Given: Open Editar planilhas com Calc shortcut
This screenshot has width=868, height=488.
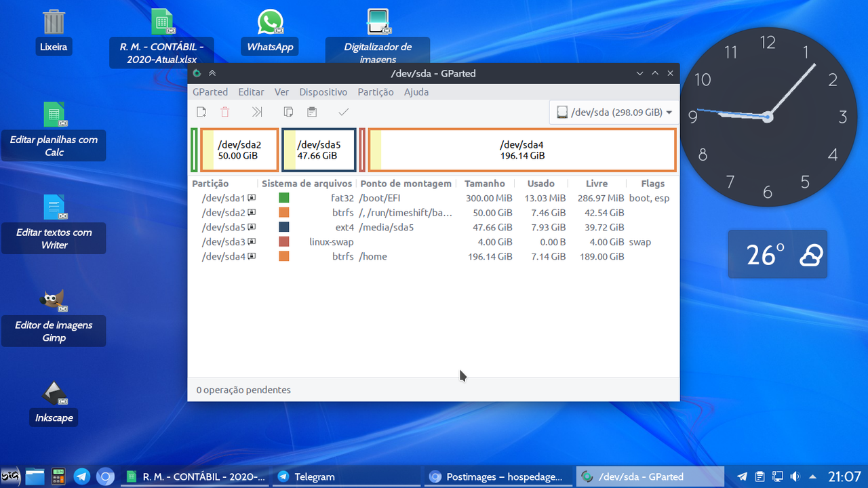Looking at the screenshot, I should [54, 131].
